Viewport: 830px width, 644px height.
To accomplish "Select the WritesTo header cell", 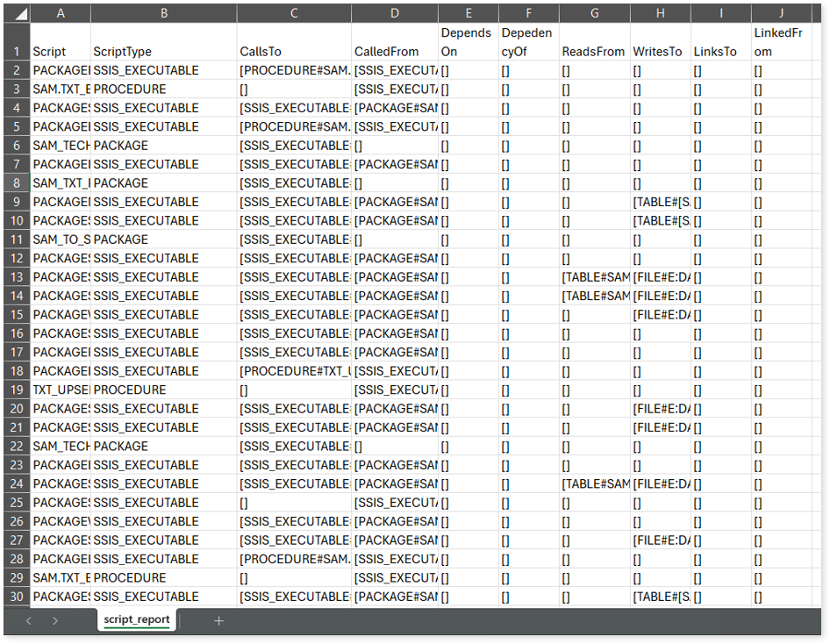I will tap(660, 52).
